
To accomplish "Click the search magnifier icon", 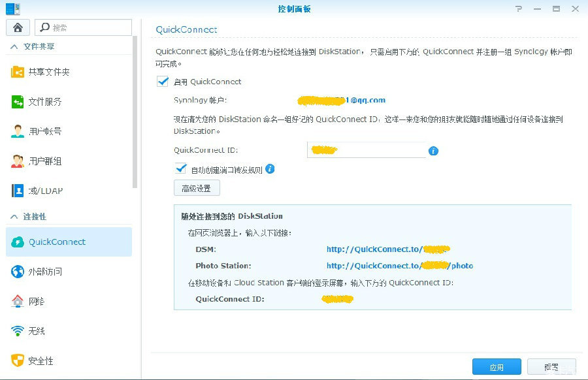I will (x=44, y=27).
